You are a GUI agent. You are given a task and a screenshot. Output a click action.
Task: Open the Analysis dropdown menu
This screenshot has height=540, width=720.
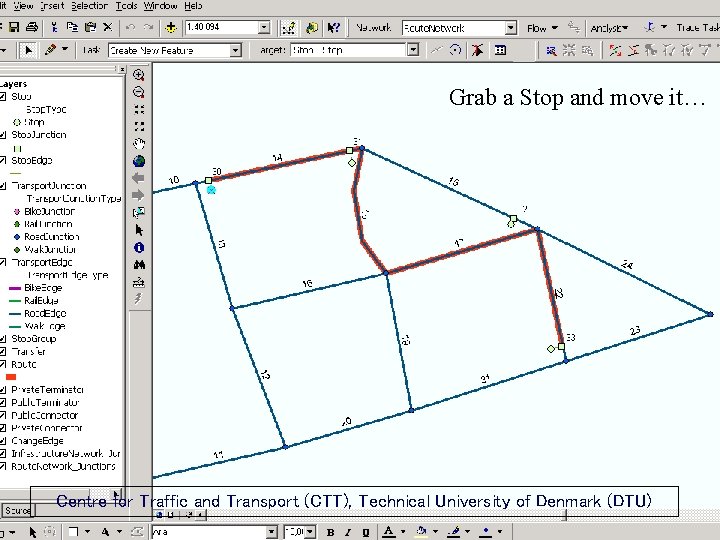pyautogui.click(x=609, y=28)
